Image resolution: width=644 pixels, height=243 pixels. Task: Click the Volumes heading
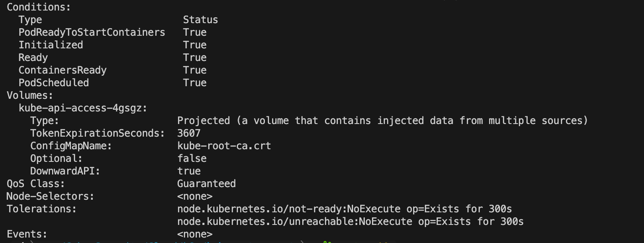[x=30, y=95]
